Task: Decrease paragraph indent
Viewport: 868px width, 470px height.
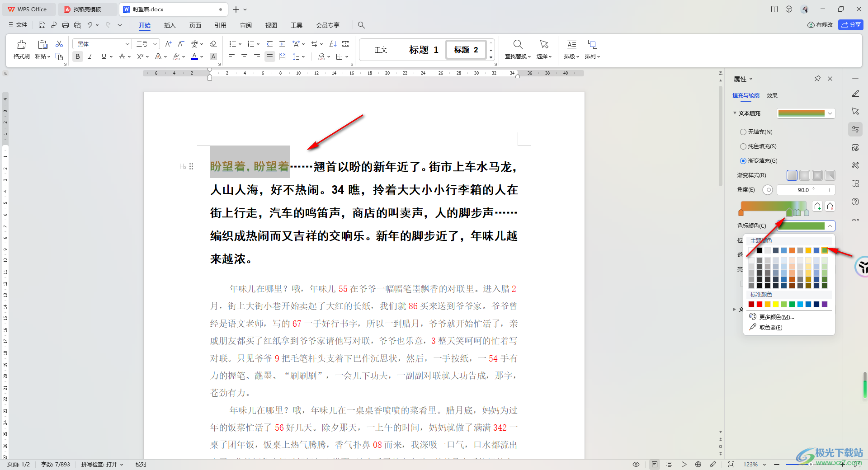Action: [269, 44]
